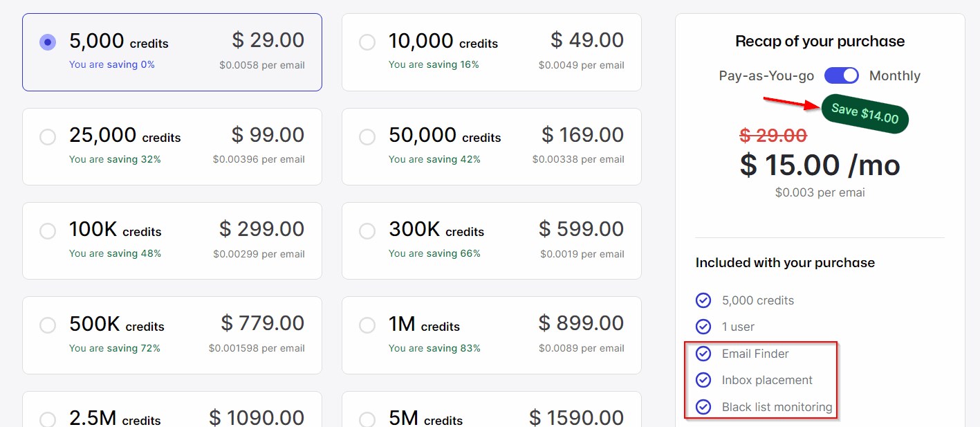Image resolution: width=980 pixels, height=427 pixels.
Task: Click the Inbox placement check icon
Action: click(703, 380)
